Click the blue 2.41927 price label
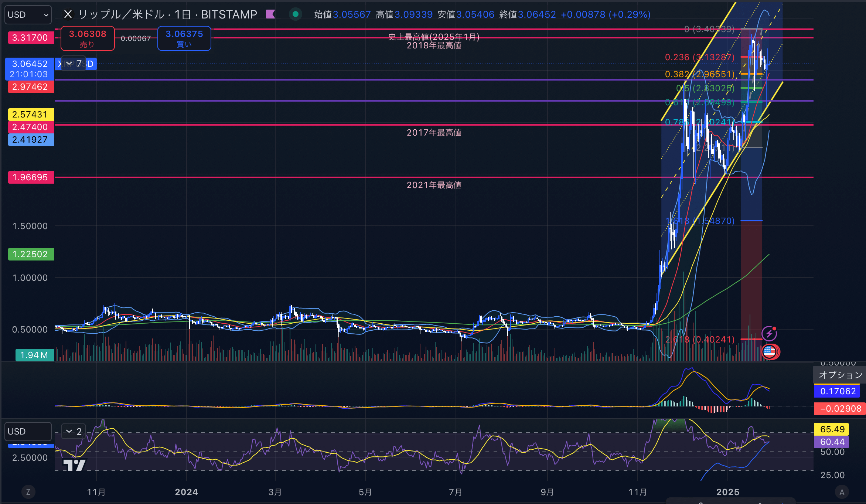 [x=31, y=140]
